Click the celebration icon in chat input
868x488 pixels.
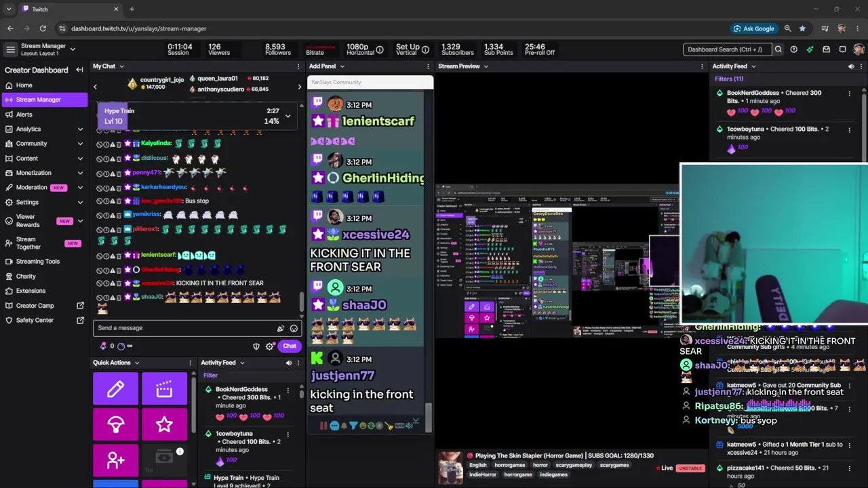(281, 328)
